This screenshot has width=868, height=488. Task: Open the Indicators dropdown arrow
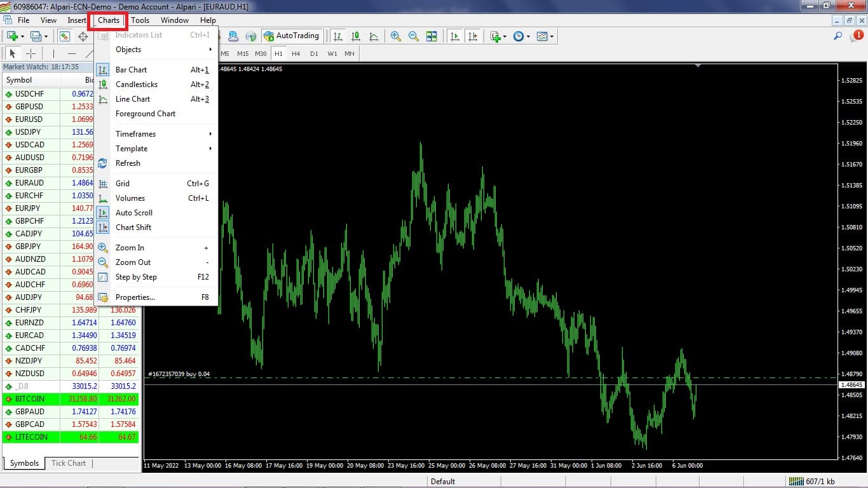pos(505,36)
